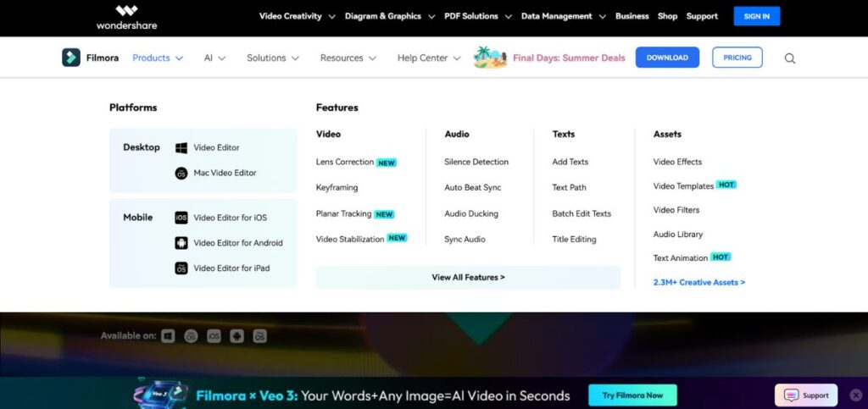Close the Veo 3 promotional banner
This screenshot has height=409, width=868.
(x=856, y=395)
